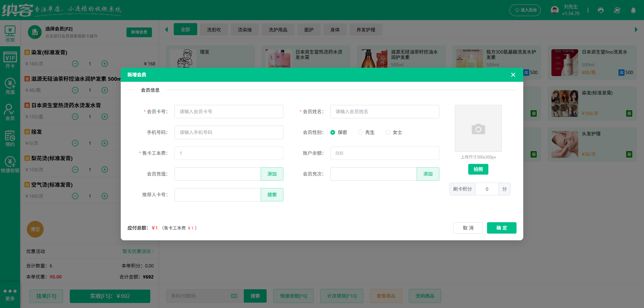Close the 新增会员 dialog
This screenshot has height=308, width=644.
click(513, 75)
